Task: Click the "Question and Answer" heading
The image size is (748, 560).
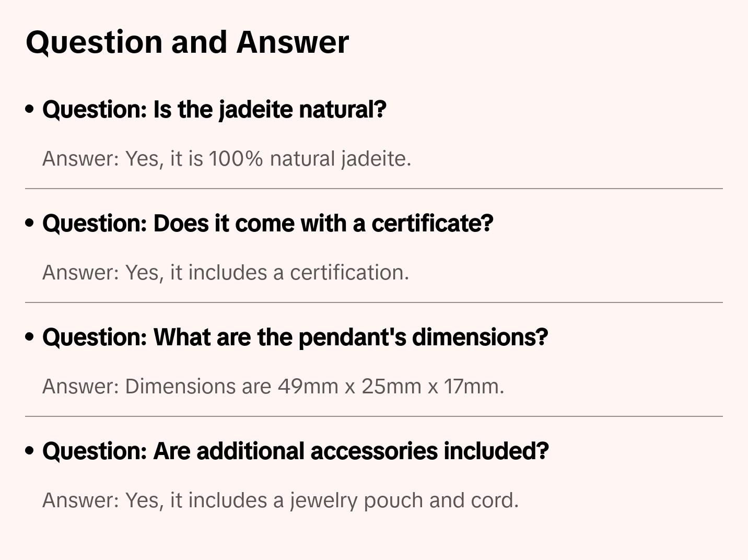Action: (x=187, y=42)
